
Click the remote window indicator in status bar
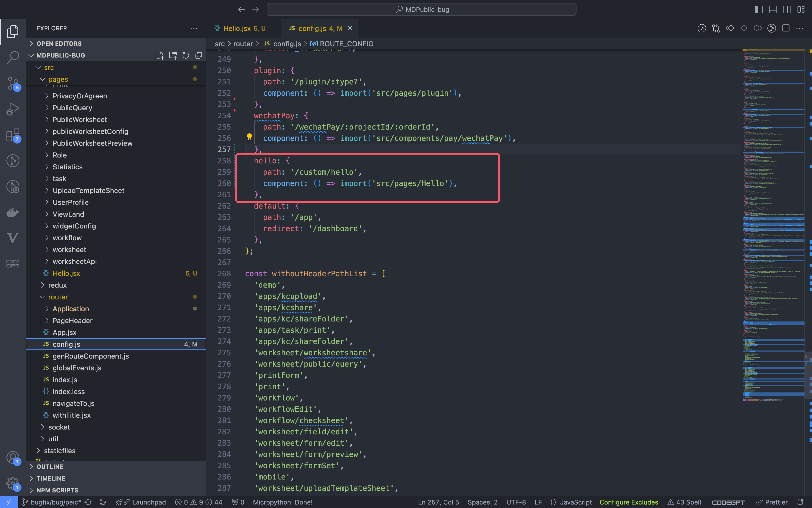[x=9, y=502]
